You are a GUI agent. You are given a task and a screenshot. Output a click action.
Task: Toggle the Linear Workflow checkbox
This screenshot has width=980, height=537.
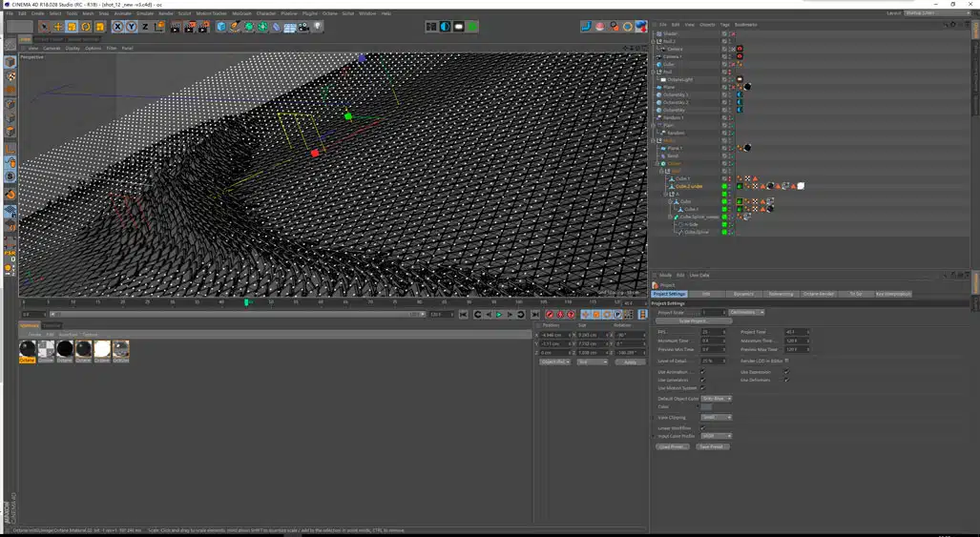click(x=703, y=428)
